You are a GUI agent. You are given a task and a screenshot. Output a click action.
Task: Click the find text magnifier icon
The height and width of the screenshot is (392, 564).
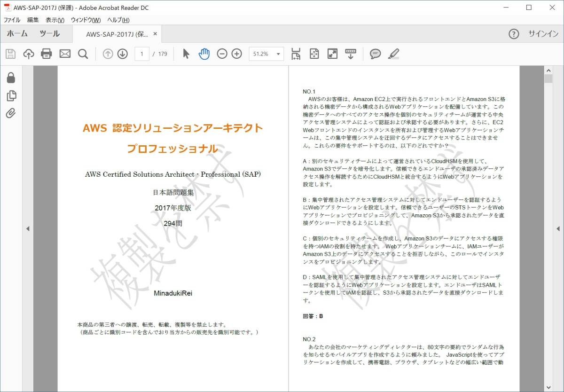click(83, 54)
